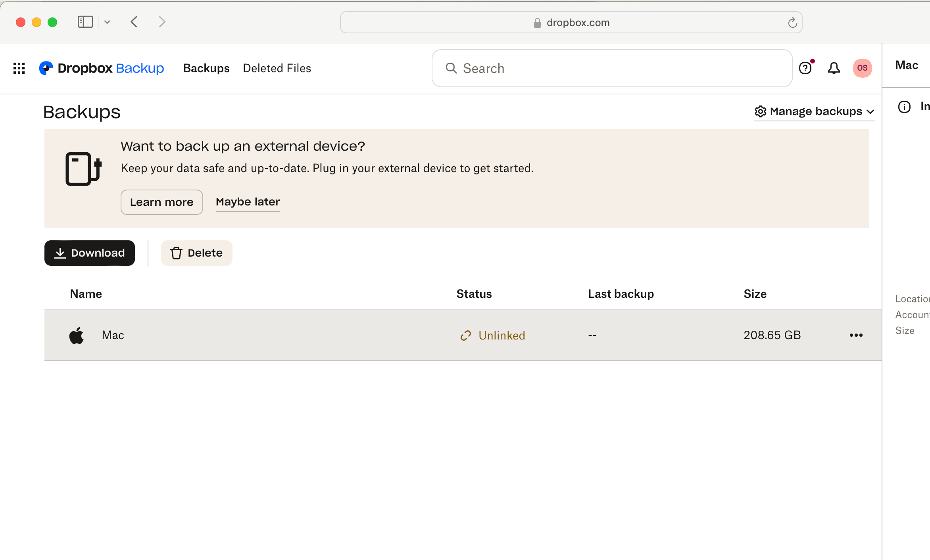
Task: Click the Mac title in side panel
Action: point(907,65)
